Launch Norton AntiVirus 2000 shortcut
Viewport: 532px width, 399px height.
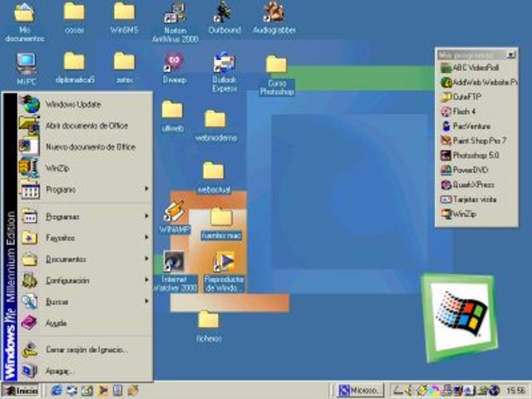(175, 22)
